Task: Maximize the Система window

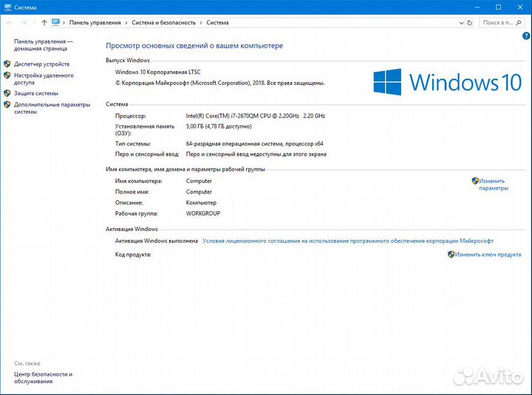Action: (499, 7)
